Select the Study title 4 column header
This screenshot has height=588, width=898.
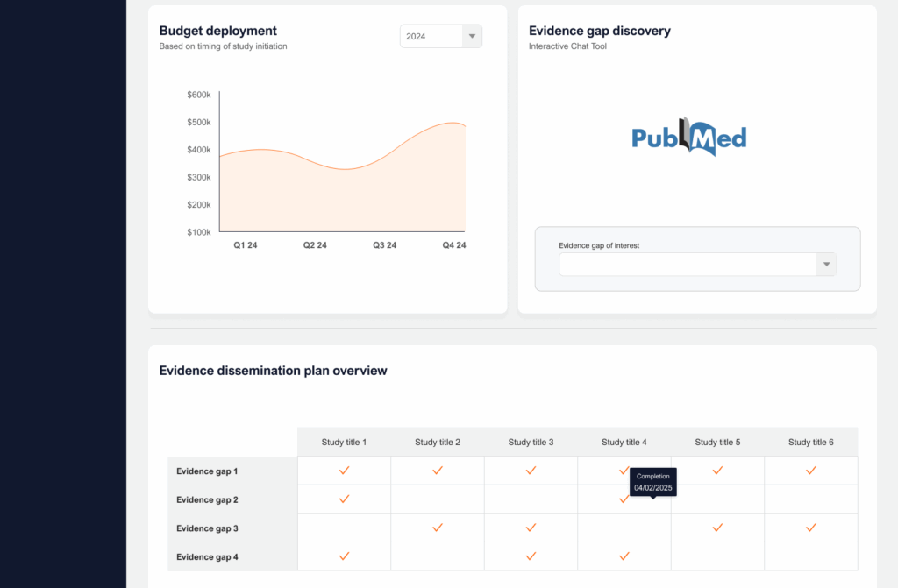coord(624,443)
